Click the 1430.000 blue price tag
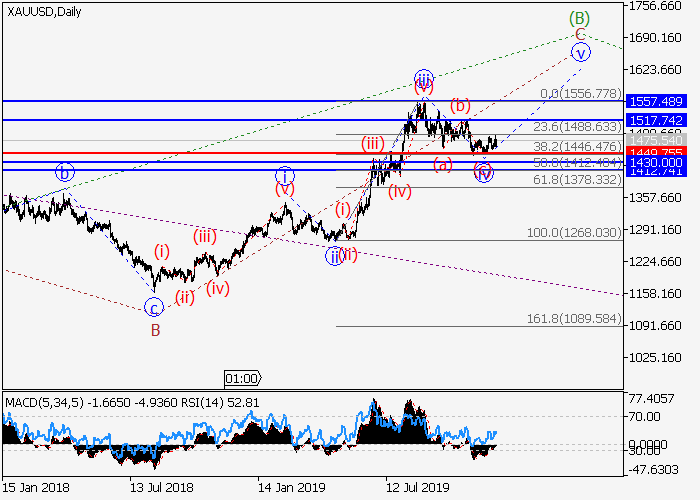Screen dimensions: 700x500 [x=656, y=162]
